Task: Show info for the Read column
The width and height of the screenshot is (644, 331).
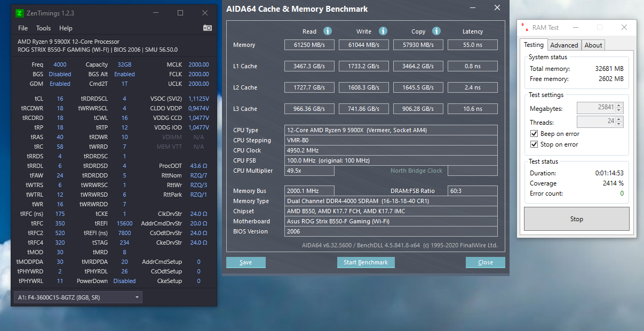Action: 328,31
